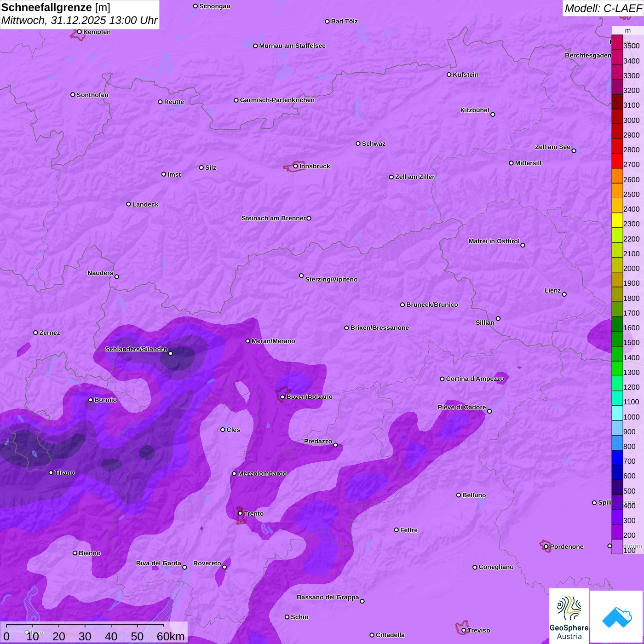Click the Treviso city marker dot

pos(464,630)
